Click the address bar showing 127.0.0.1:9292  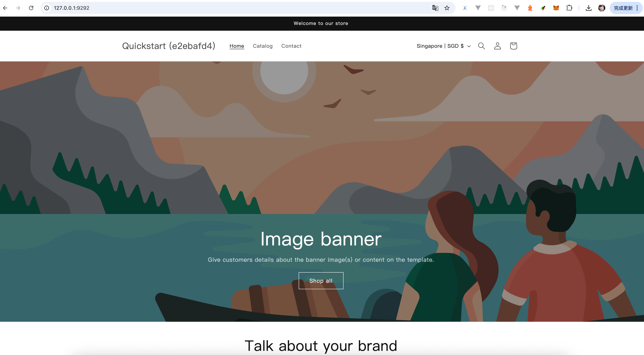tap(225, 8)
